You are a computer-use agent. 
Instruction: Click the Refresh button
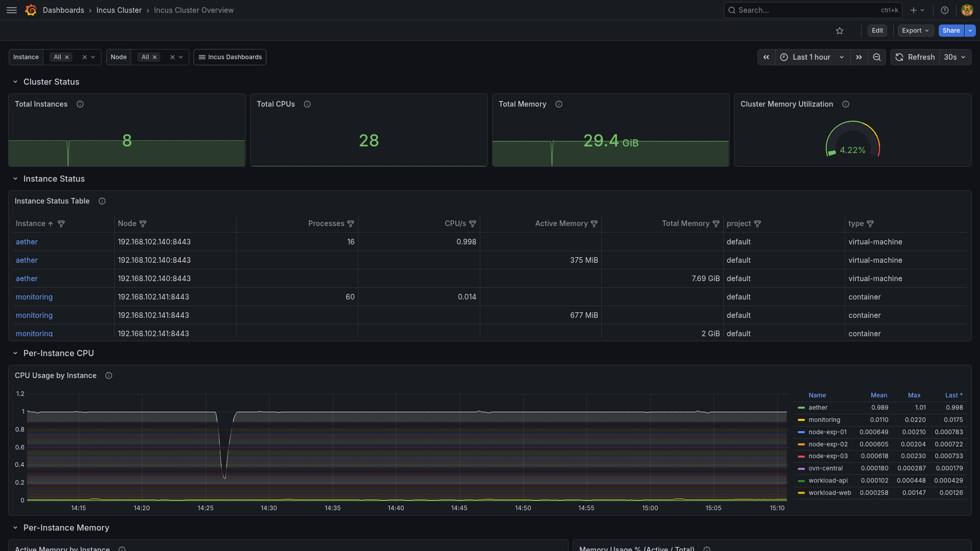pos(915,57)
